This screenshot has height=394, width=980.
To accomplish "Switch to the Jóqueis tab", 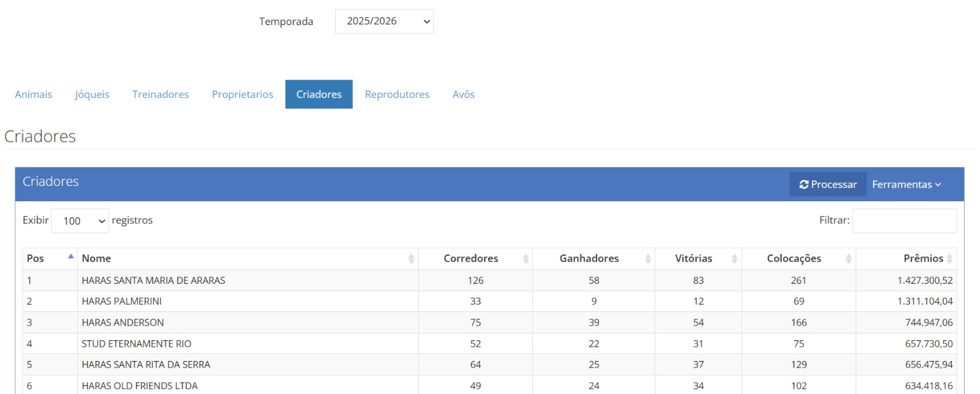I will (x=92, y=94).
